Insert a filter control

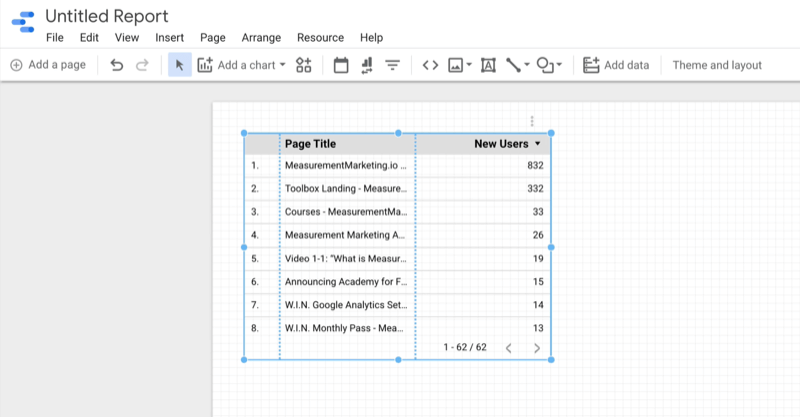coord(392,65)
